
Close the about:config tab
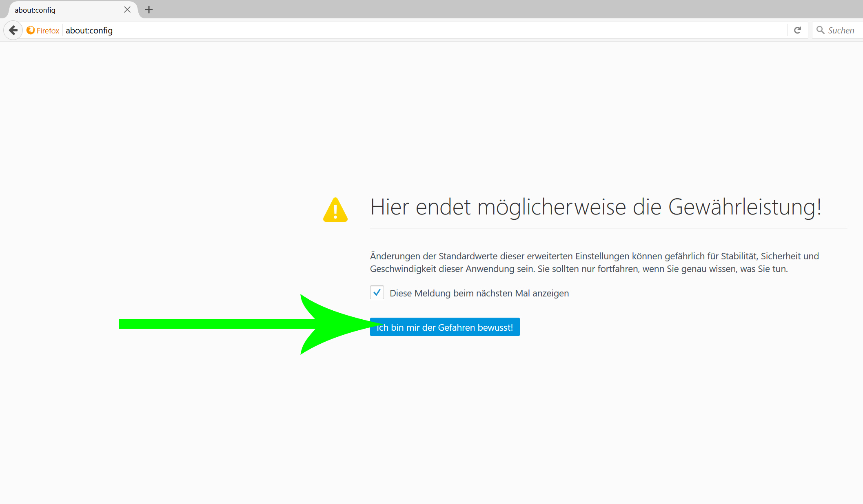[x=127, y=10]
